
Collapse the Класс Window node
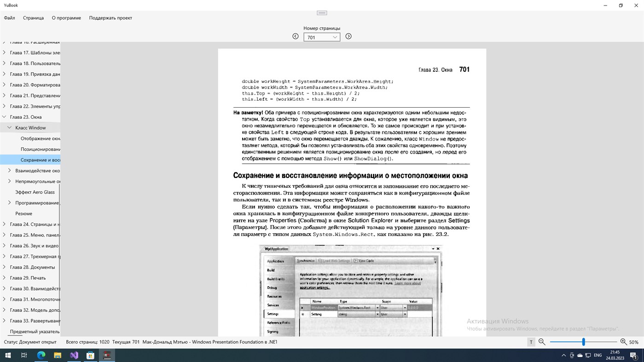(x=10, y=127)
